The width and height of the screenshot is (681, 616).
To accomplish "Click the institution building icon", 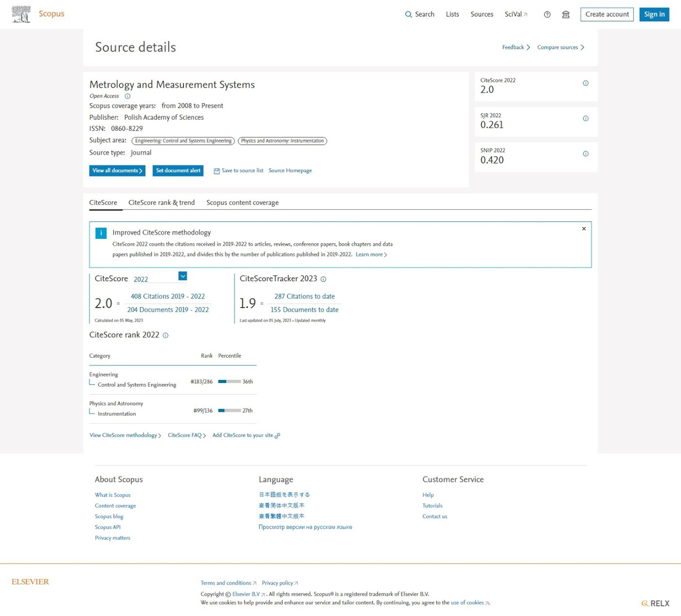I will coord(566,15).
